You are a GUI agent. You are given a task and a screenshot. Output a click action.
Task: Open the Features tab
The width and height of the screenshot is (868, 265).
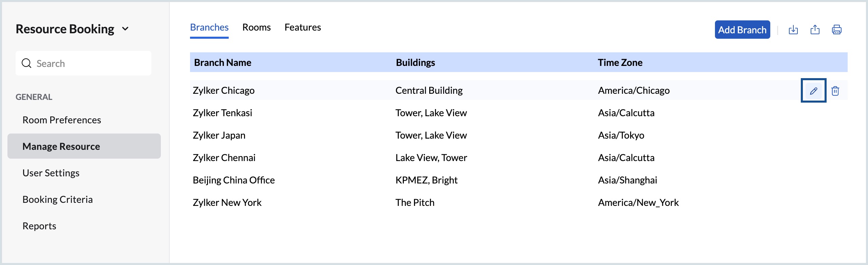pos(302,27)
